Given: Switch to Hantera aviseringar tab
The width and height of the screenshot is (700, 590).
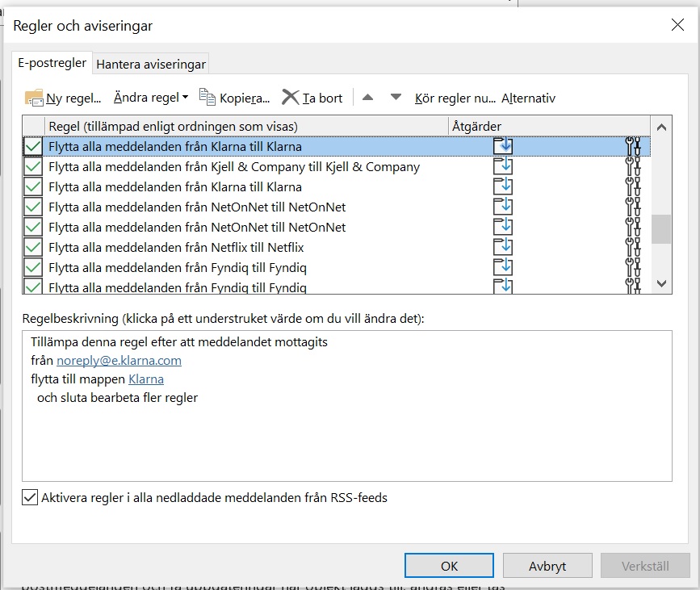Looking at the screenshot, I should [151, 64].
